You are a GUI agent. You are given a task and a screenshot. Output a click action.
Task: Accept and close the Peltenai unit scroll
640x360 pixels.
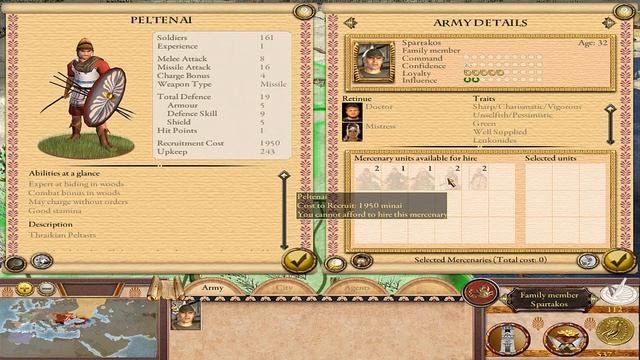299,261
